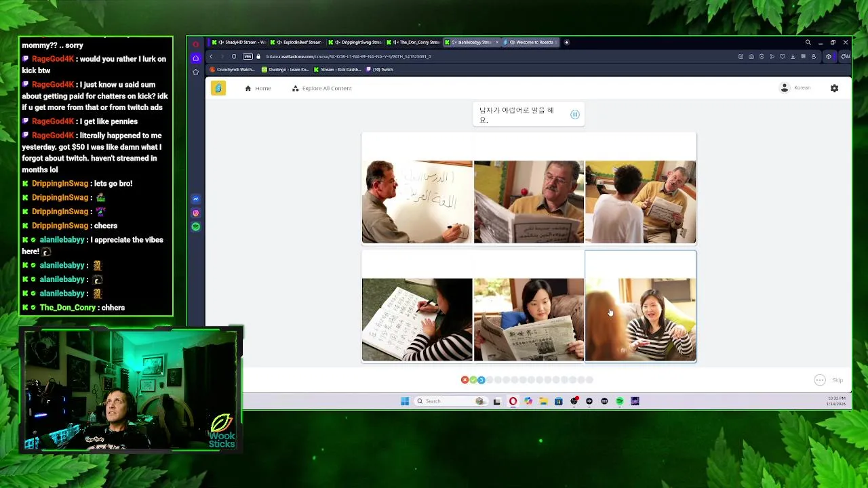Click heart icon in address bar
The image size is (868, 488).
pos(783,56)
